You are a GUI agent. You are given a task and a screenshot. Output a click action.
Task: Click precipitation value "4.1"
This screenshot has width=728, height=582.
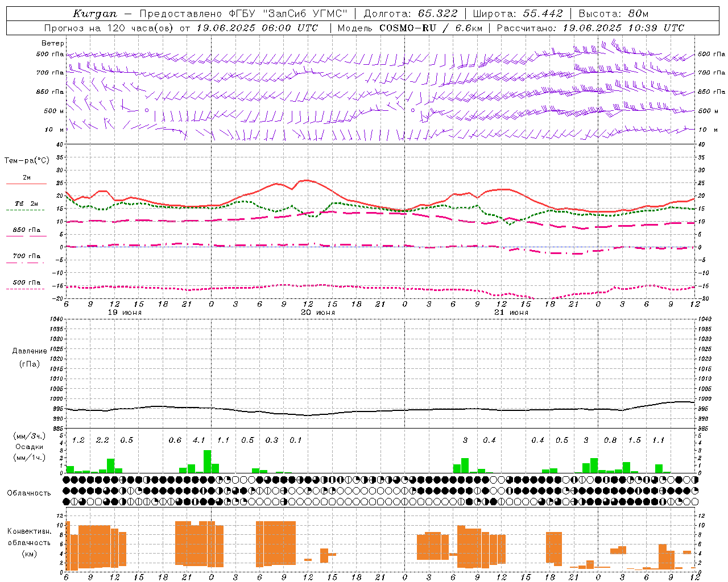199,440
